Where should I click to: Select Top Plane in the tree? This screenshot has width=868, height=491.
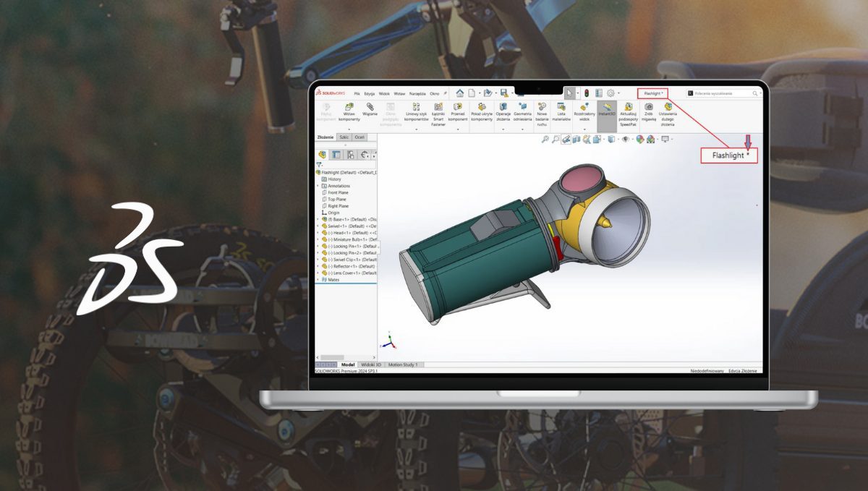336,200
